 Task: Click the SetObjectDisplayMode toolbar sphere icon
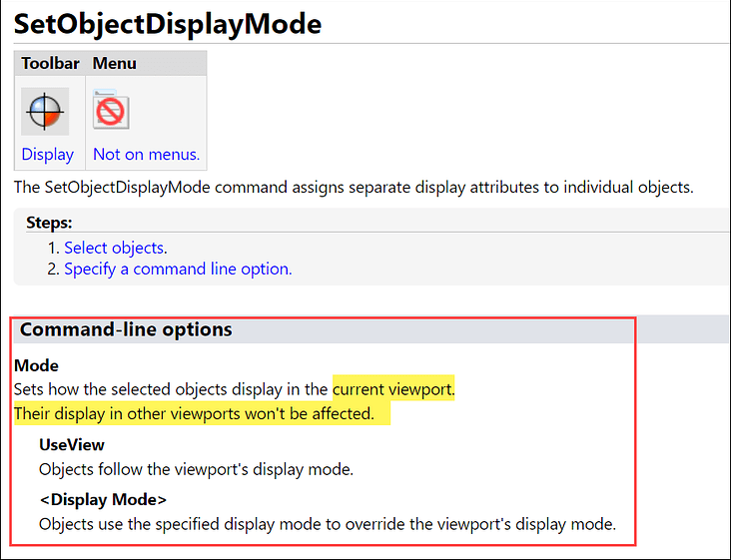point(45,112)
